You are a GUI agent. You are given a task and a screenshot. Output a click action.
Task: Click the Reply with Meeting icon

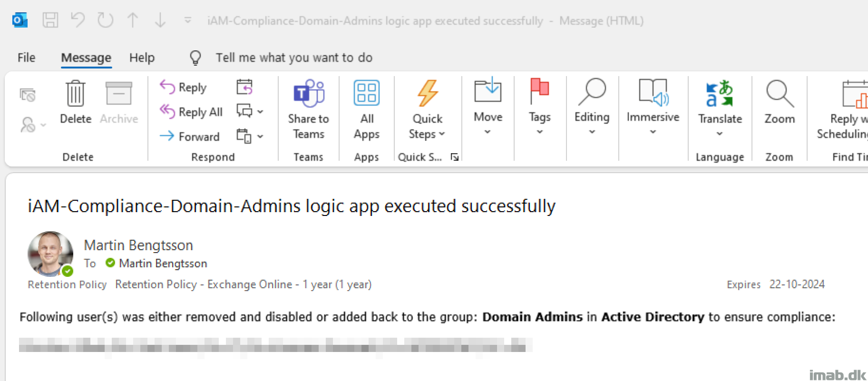[244, 87]
